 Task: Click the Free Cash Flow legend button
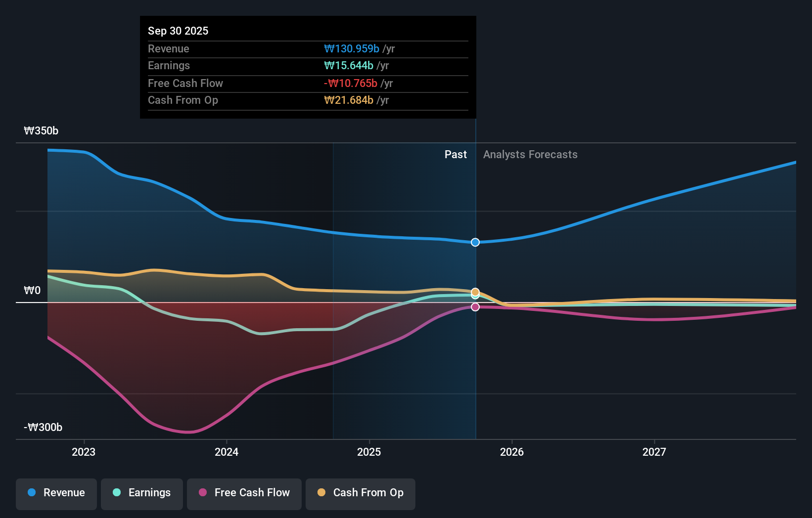pyautogui.click(x=244, y=494)
